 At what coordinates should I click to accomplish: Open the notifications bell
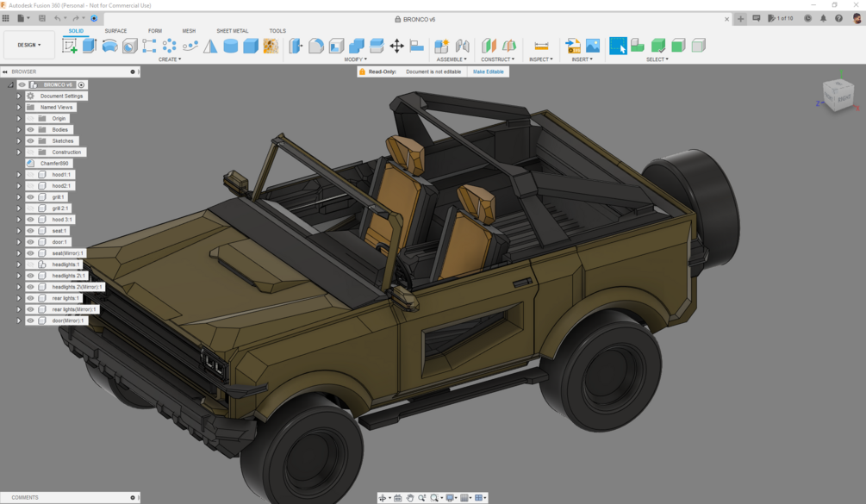pyautogui.click(x=823, y=18)
